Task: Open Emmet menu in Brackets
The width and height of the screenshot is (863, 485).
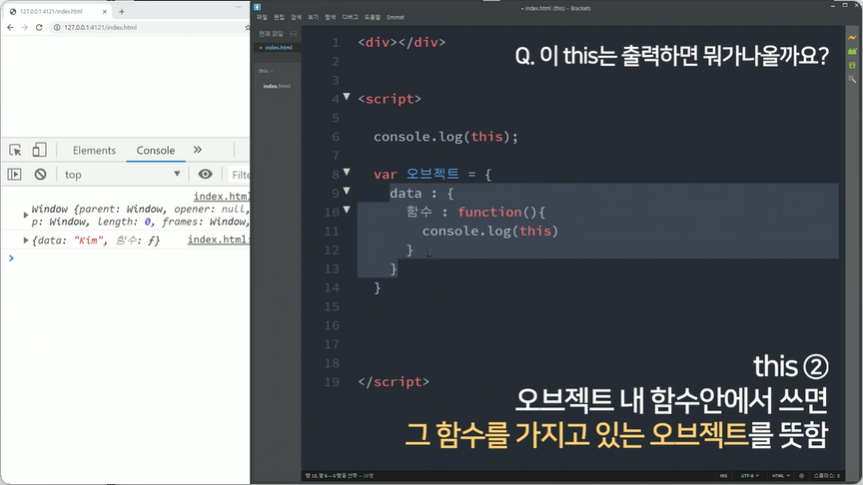Action: pos(396,17)
